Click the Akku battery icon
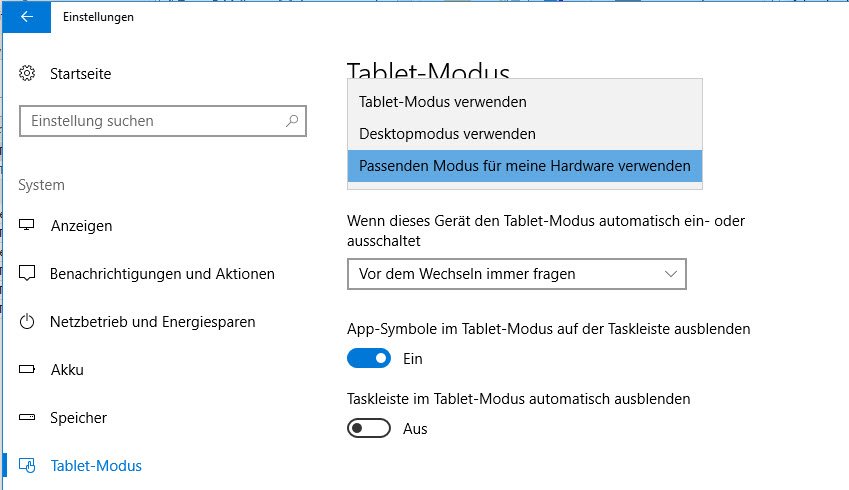 point(28,370)
